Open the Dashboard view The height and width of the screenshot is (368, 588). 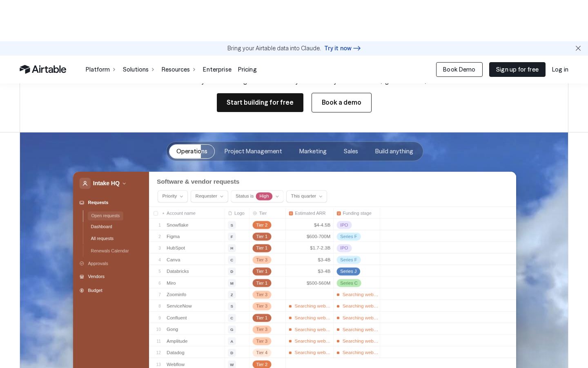(x=101, y=227)
